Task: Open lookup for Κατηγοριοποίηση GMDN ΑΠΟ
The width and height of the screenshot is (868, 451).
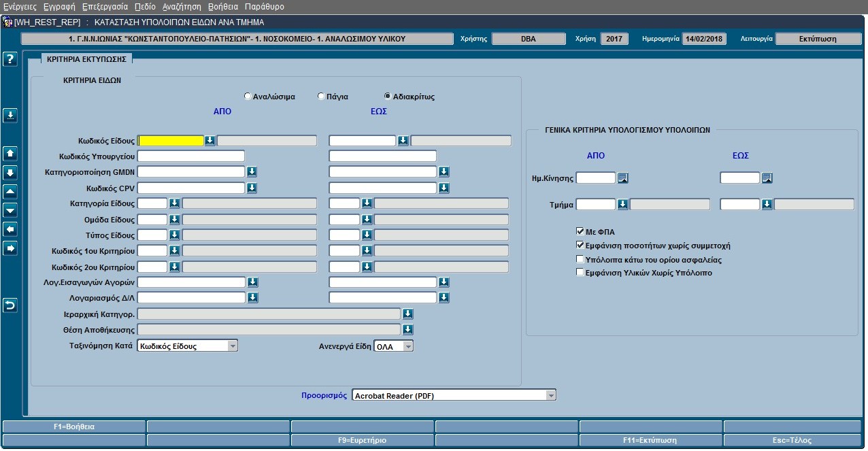Action: pyautogui.click(x=252, y=171)
